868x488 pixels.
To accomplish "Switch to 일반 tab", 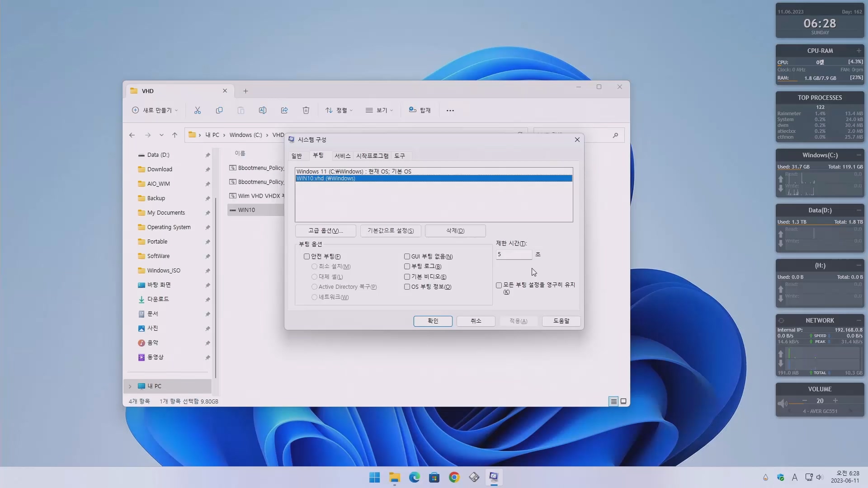I will pos(297,156).
